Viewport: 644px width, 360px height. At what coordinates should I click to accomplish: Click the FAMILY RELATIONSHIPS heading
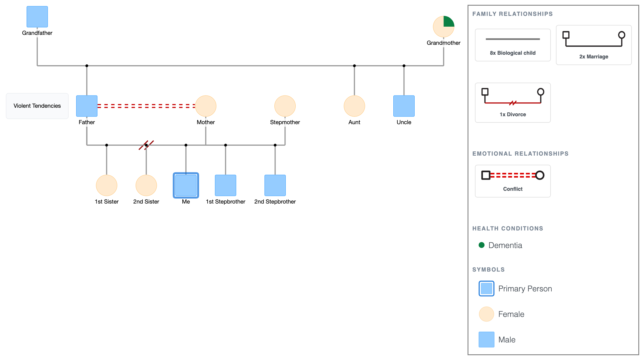coord(512,14)
